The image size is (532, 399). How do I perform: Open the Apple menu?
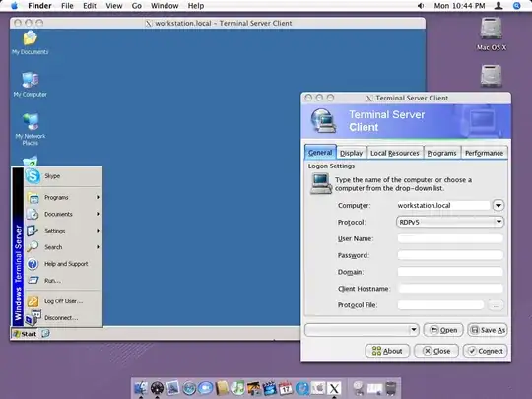[x=14, y=6]
